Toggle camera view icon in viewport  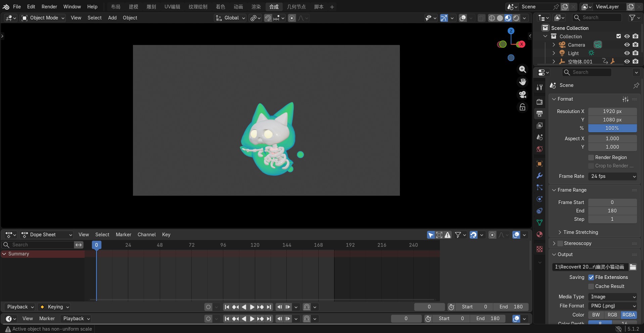(522, 94)
